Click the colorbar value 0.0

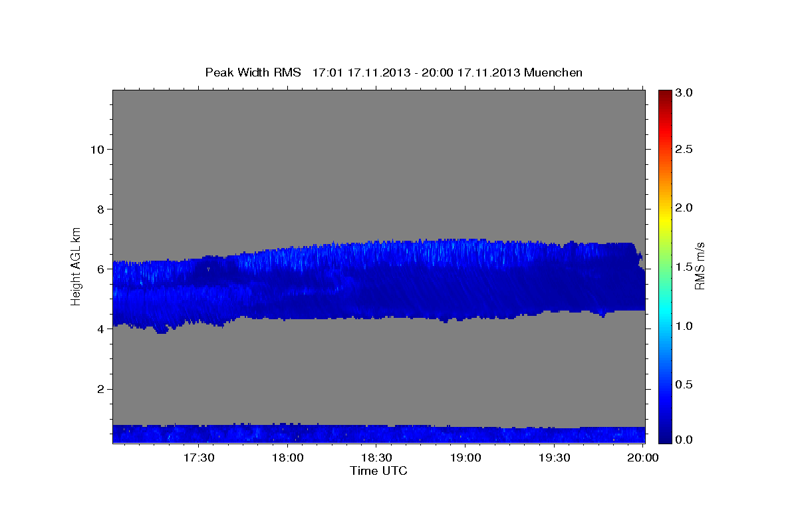(685, 440)
